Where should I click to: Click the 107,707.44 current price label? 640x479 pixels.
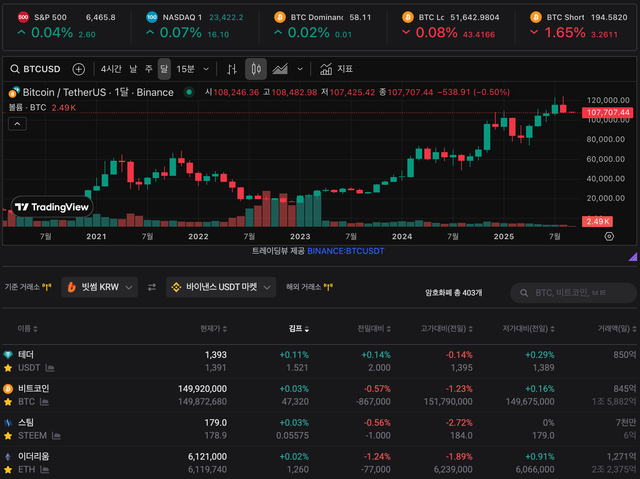pos(608,112)
